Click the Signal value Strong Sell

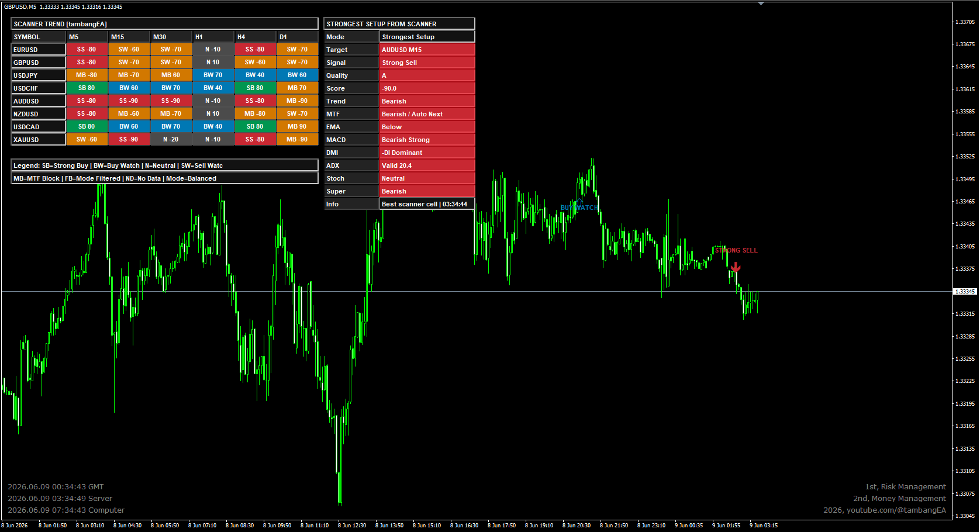point(427,63)
